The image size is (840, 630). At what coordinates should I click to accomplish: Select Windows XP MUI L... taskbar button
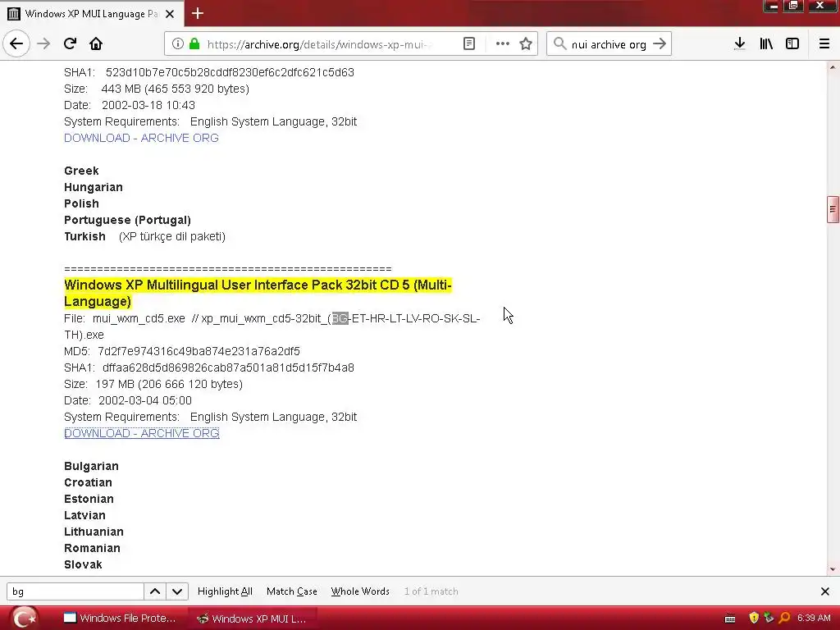click(252, 619)
